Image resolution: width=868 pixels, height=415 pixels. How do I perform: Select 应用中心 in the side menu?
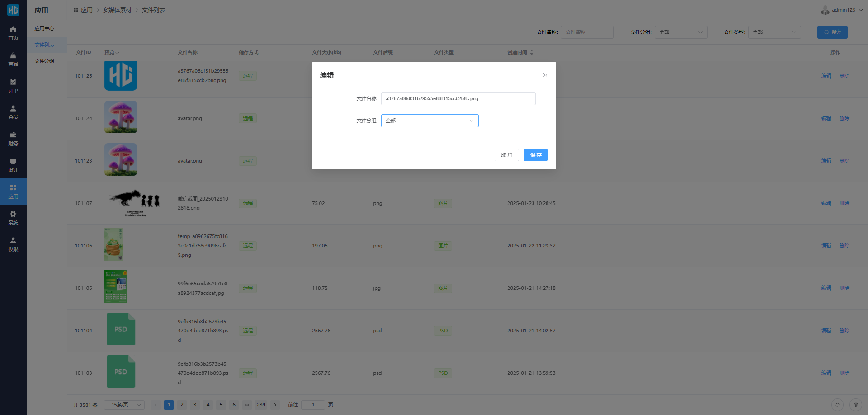(x=44, y=28)
